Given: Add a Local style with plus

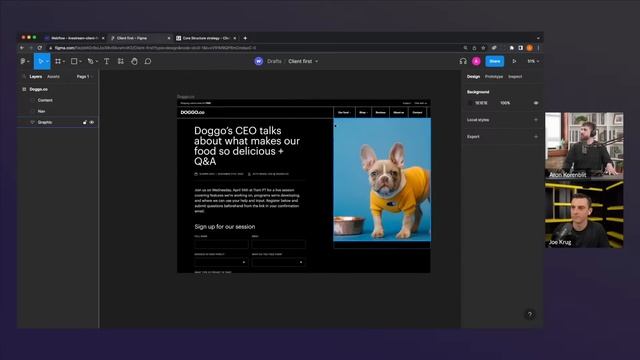Looking at the screenshot, I should (x=536, y=120).
